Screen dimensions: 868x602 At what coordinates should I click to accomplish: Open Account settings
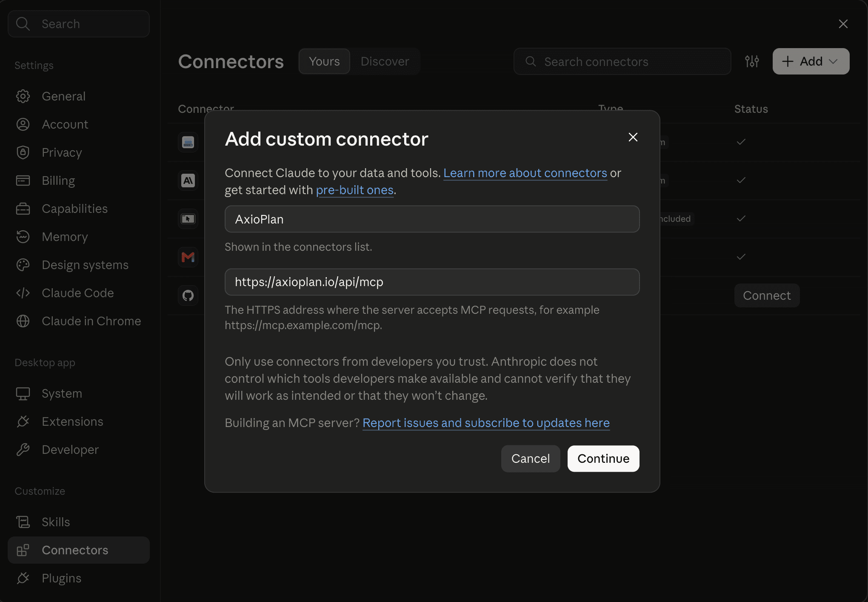(79, 124)
